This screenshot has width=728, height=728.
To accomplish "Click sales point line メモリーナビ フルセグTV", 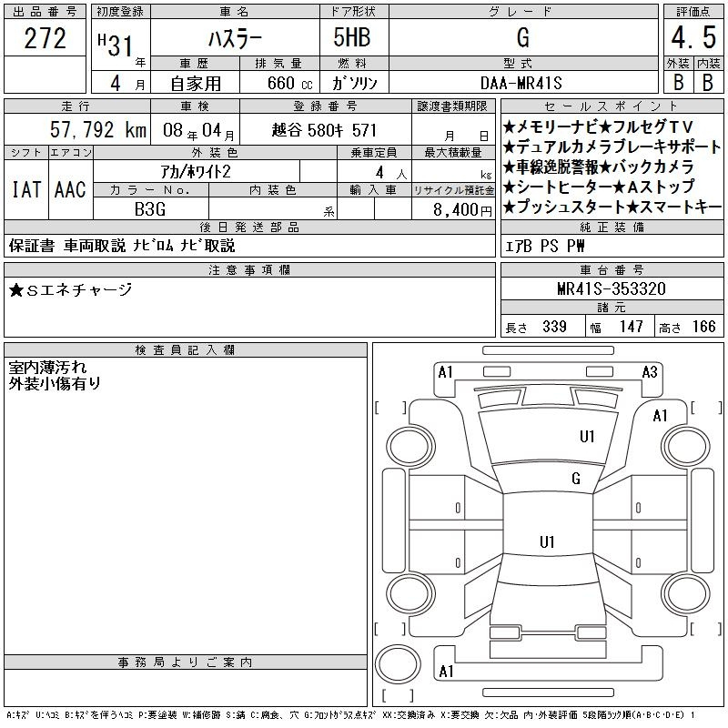I will 598,126.
